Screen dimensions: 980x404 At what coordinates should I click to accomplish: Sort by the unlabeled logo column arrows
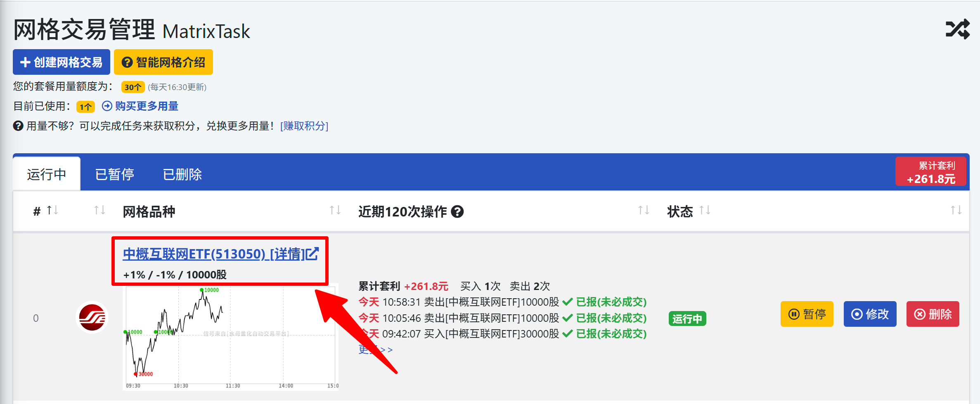pos(100,210)
